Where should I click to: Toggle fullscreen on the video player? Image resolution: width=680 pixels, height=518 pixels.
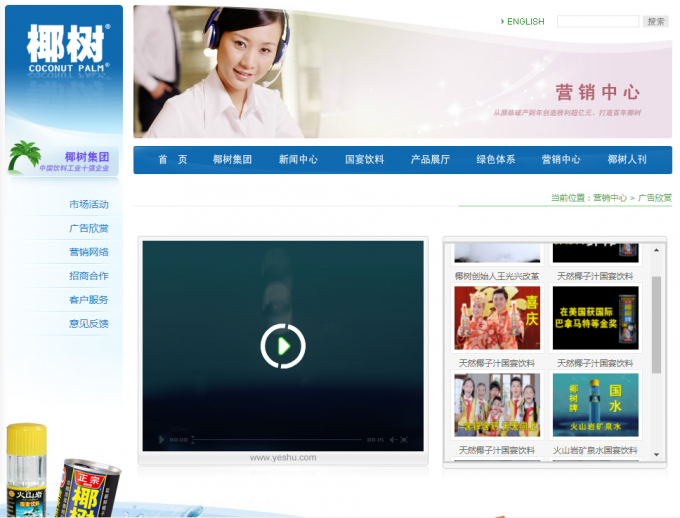point(404,439)
